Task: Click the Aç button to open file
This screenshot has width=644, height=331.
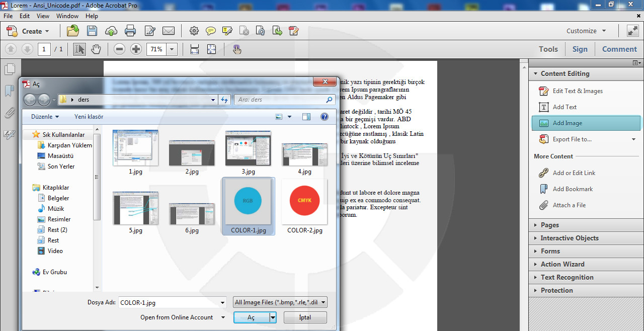Action: tap(251, 317)
